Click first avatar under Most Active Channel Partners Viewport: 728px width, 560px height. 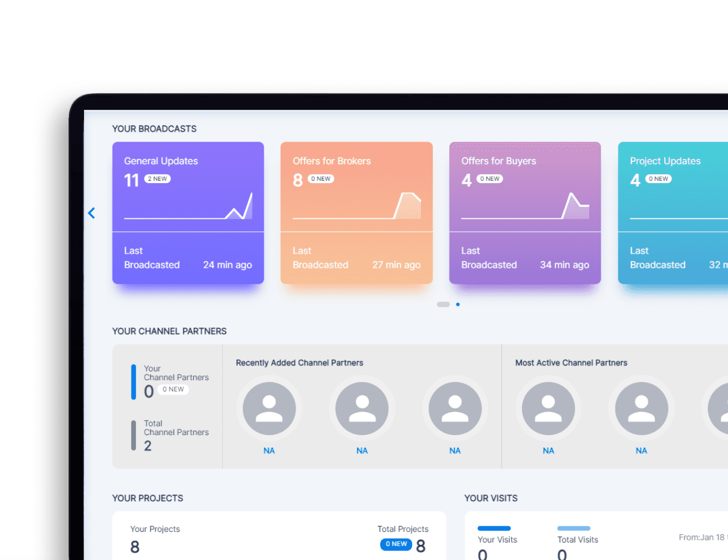(x=548, y=409)
